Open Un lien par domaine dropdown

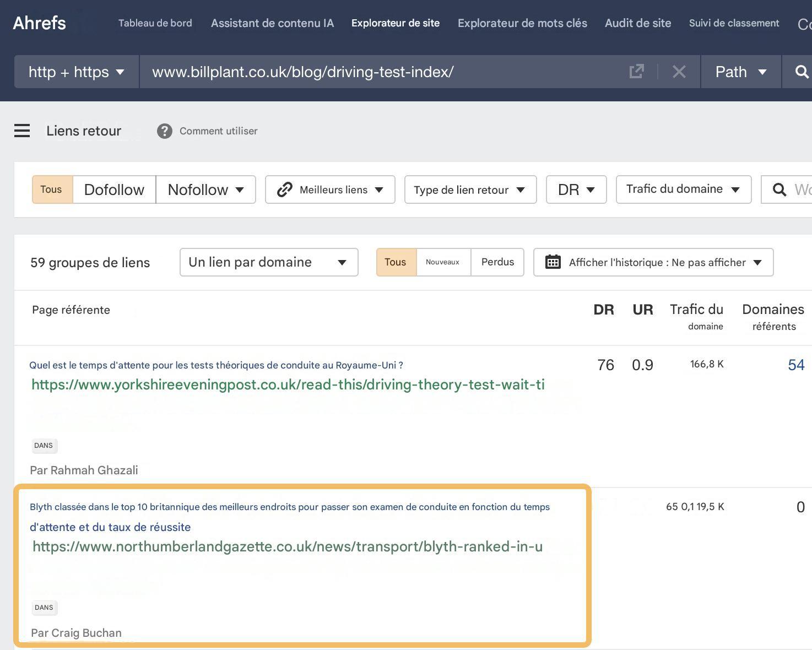click(269, 262)
